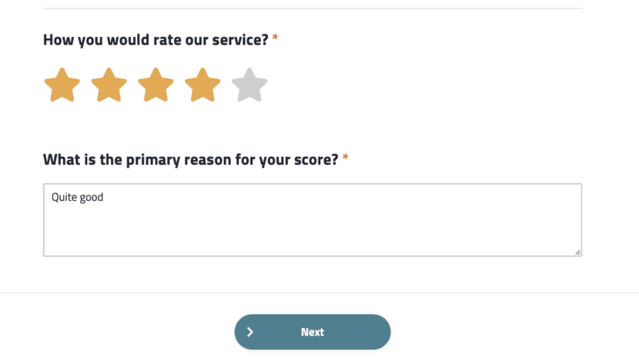Click the "Quite good" text in textarea

(x=77, y=198)
